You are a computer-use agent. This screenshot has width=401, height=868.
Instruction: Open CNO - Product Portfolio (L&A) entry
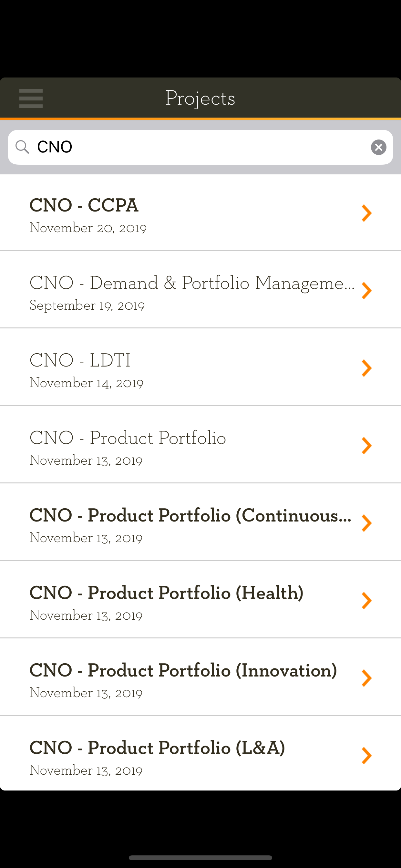coord(157,748)
